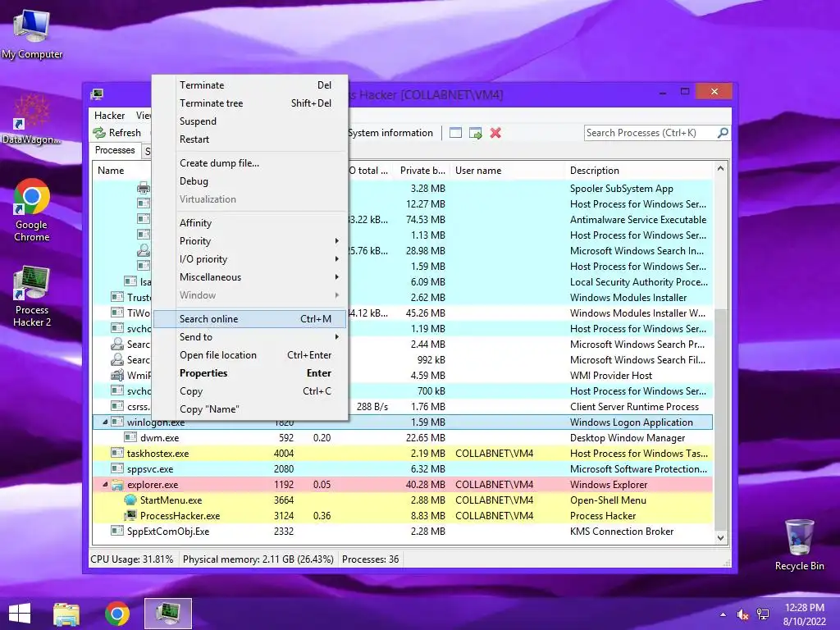Choose Terminate tree menu item
840x630 pixels.
pos(249,103)
